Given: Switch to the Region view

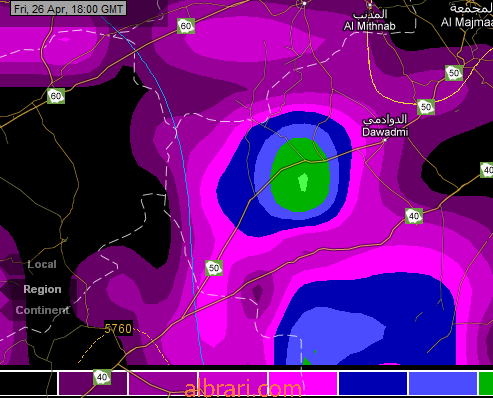Looking at the screenshot, I should pyautogui.click(x=42, y=289).
